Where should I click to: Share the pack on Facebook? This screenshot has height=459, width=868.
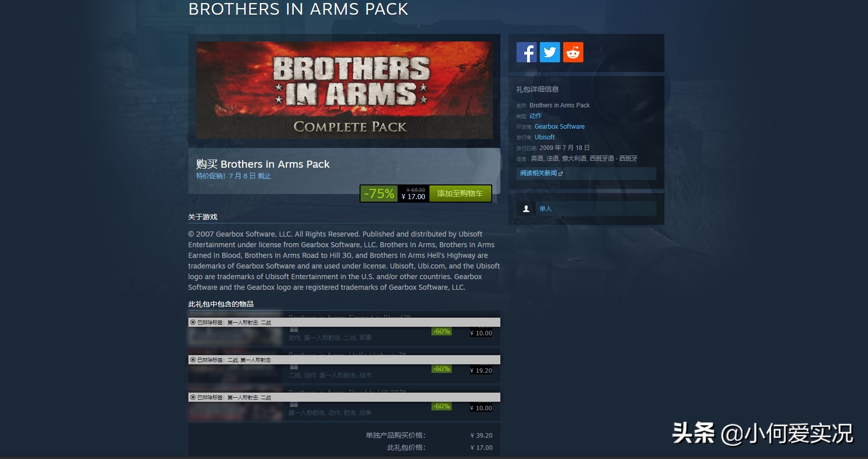[526, 52]
